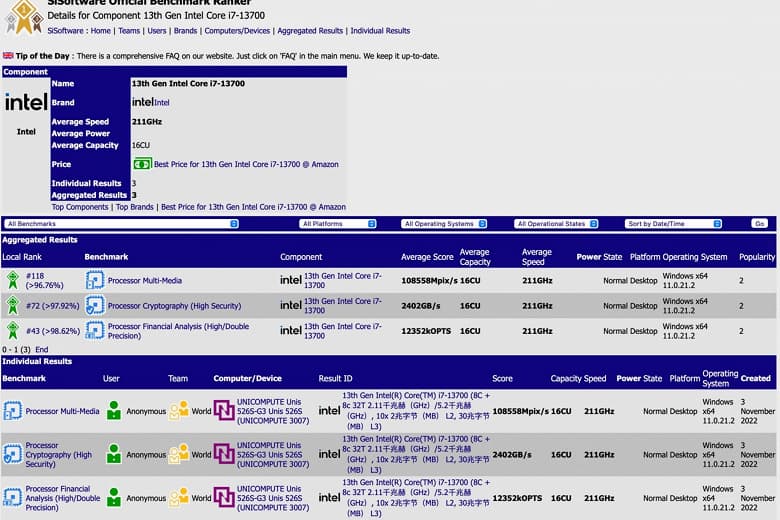The width and height of the screenshot is (780, 520).
Task: Open the Sort by Date/Time dropdown
Action: (673, 224)
